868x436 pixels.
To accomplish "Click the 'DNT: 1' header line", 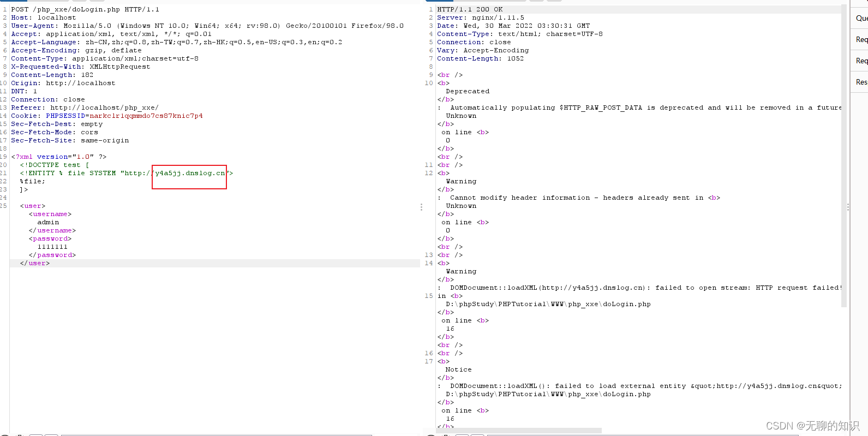I will 24,91.
